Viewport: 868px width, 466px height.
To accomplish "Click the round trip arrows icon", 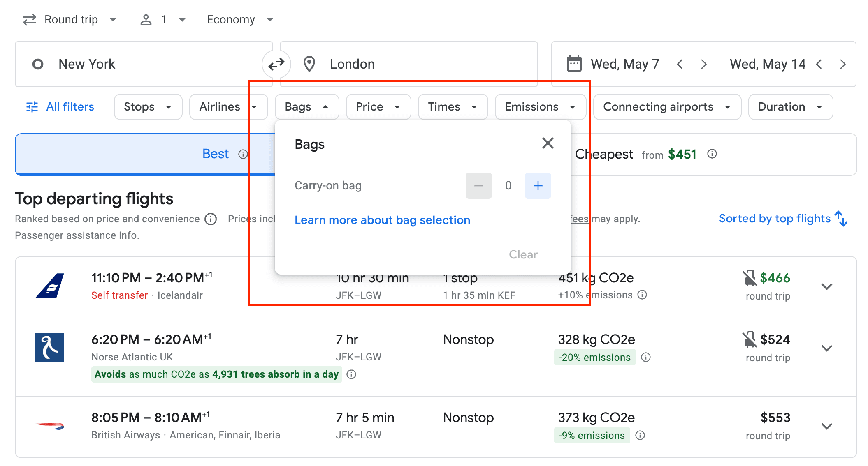I will point(30,20).
